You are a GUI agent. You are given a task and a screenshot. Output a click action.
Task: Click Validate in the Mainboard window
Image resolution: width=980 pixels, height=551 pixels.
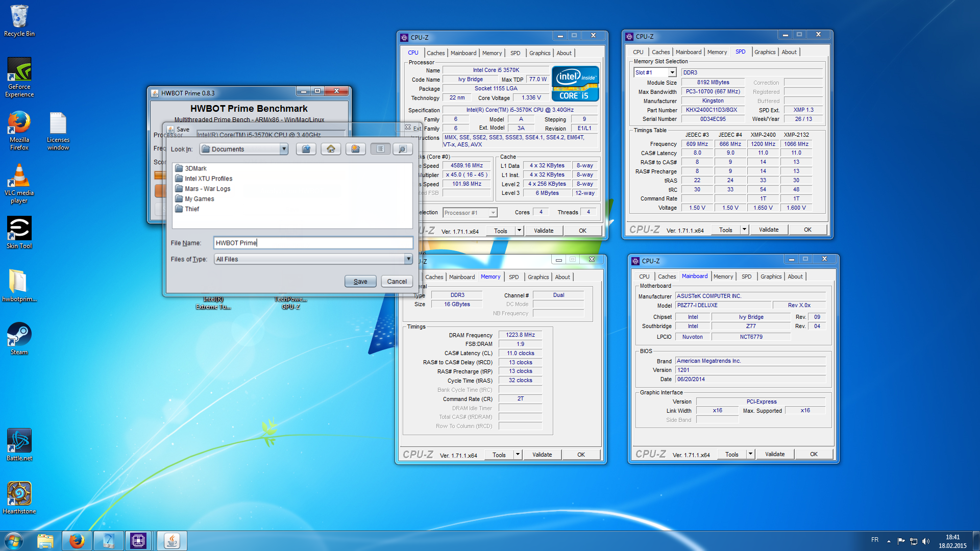775,454
